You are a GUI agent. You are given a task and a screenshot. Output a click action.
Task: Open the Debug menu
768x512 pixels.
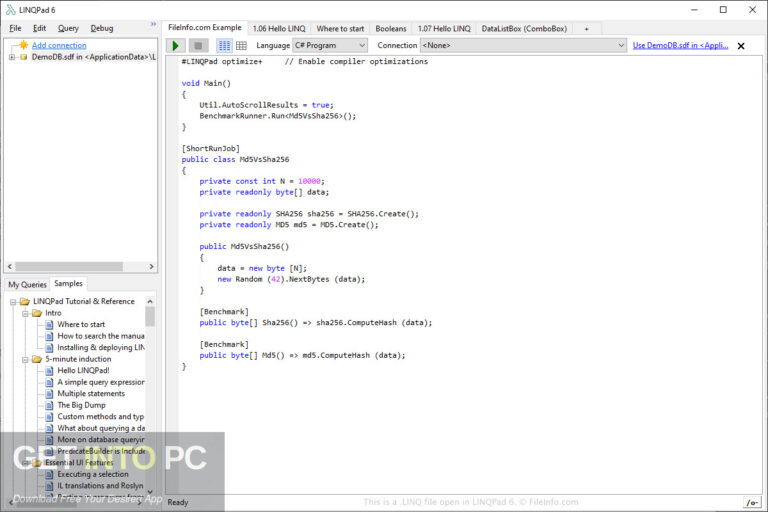[102, 28]
